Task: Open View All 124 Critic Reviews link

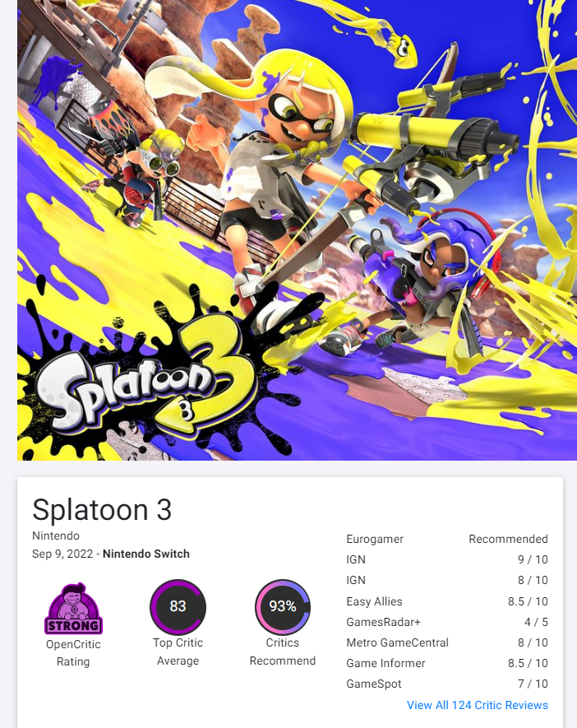Action: click(478, 705)
